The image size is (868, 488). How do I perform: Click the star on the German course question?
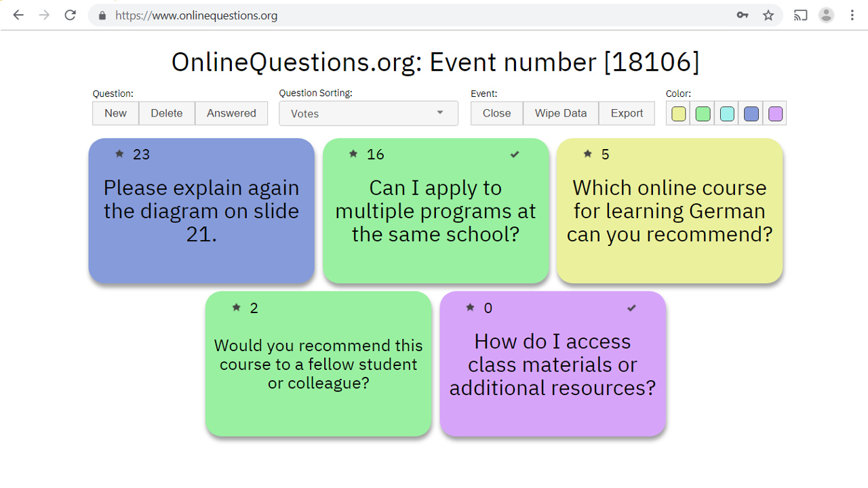pos(587,154)
